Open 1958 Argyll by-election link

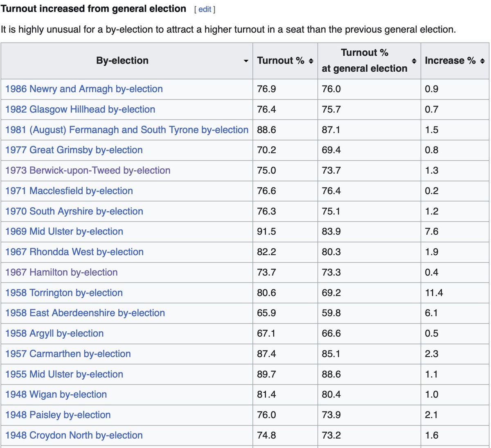tap(54, 333)
